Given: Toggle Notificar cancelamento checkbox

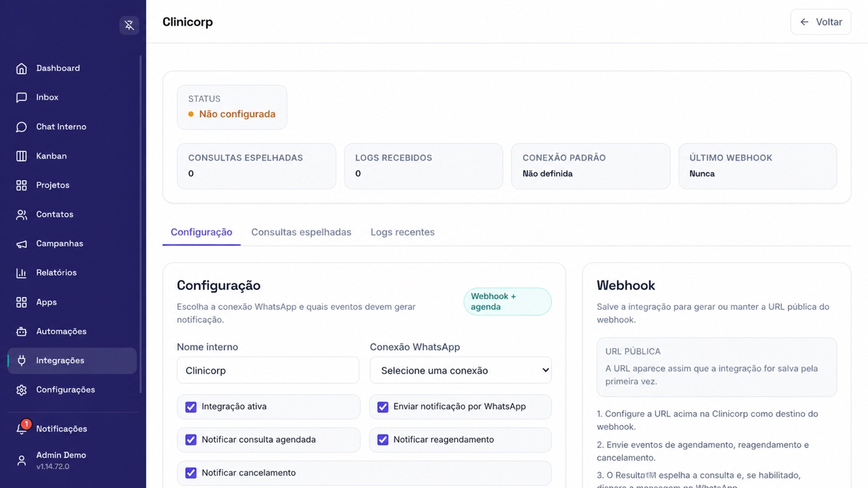Looking at the screenshot, I should pos(191,473).
